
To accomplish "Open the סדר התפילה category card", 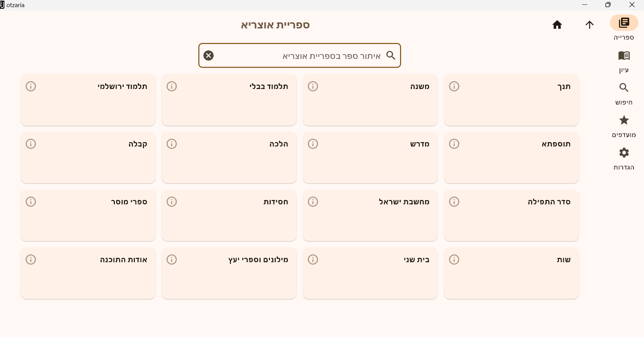I will [512, 216].
